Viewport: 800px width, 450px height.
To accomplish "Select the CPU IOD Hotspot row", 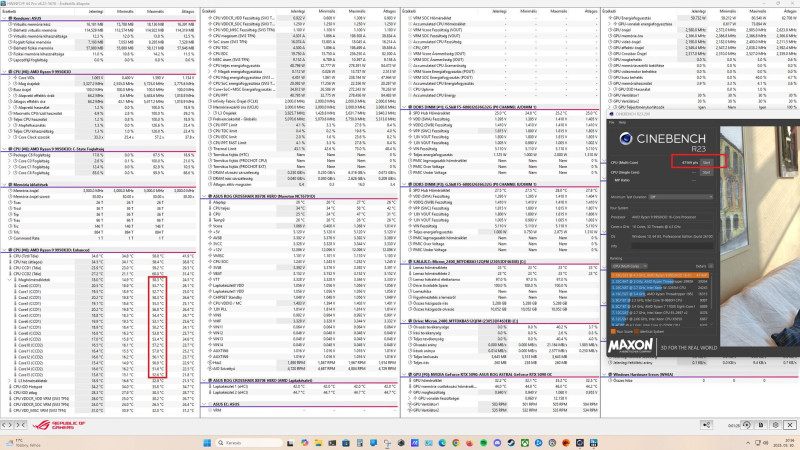I will [x=98, y=387].
